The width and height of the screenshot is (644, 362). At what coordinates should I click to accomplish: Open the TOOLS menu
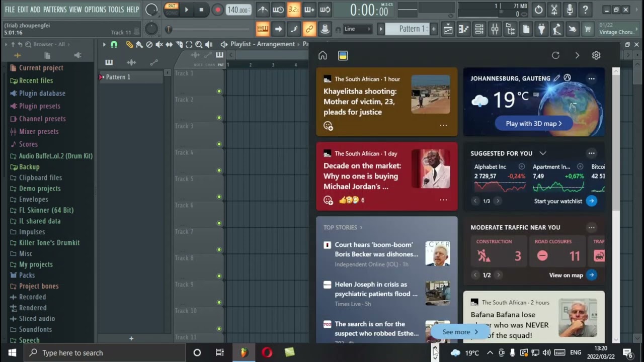116,10
